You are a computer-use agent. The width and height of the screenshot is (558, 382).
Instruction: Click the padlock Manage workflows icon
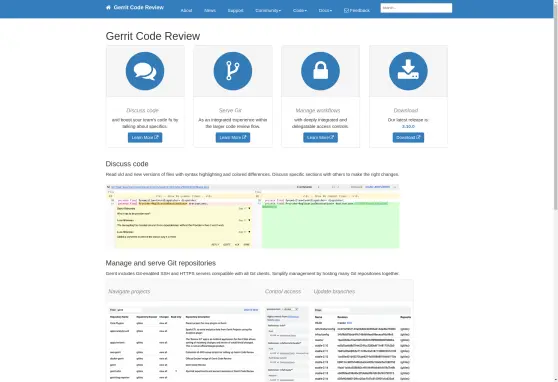[320, 71]
